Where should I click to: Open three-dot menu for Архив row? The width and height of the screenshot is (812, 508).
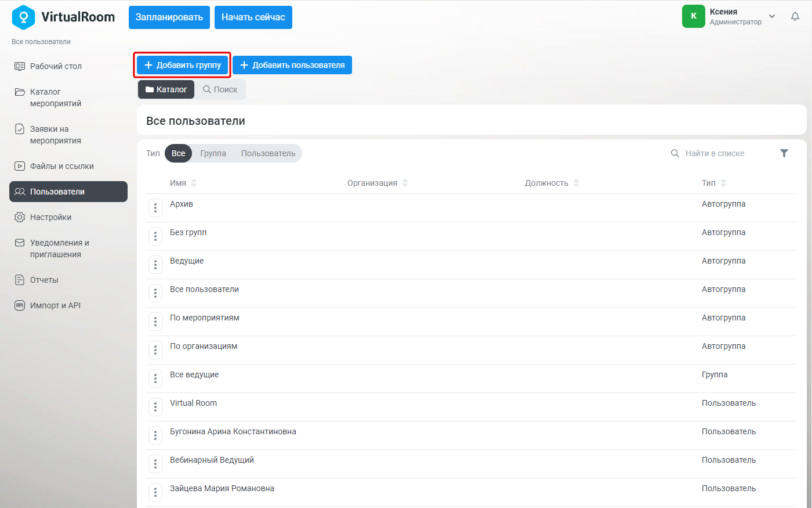coord(155,208)
